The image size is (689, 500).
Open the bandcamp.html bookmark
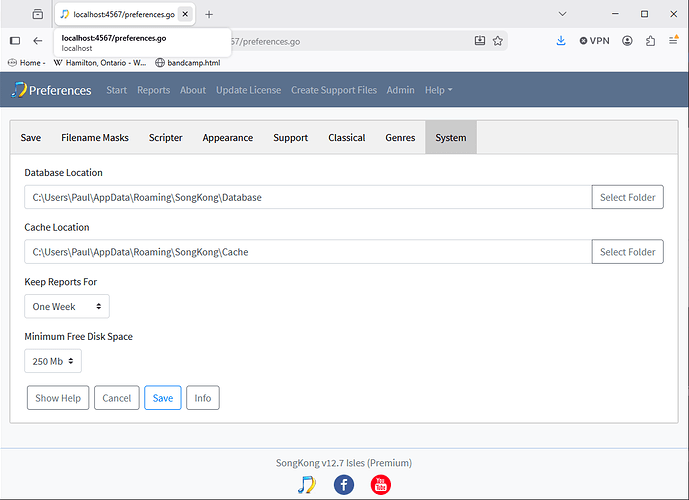coord(188,63)
